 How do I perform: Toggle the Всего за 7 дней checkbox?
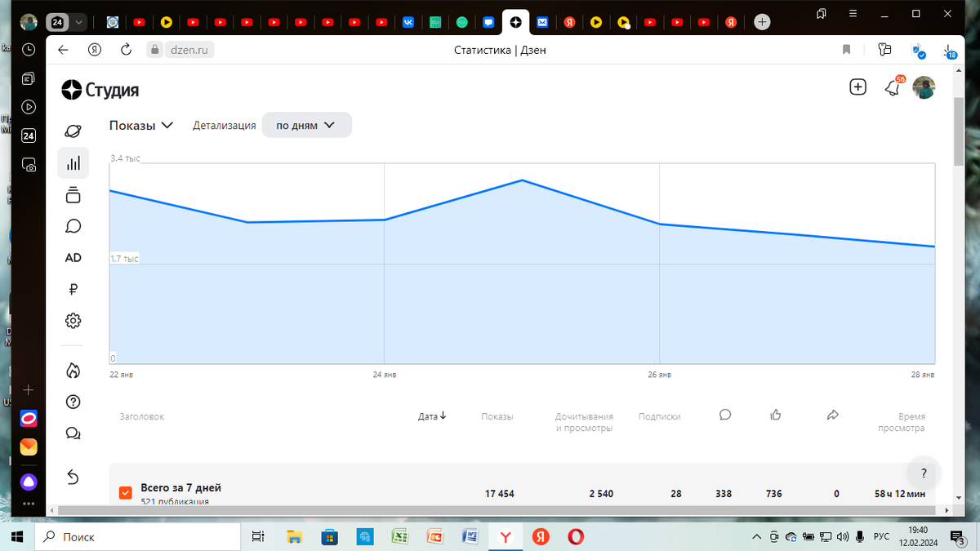125,492
